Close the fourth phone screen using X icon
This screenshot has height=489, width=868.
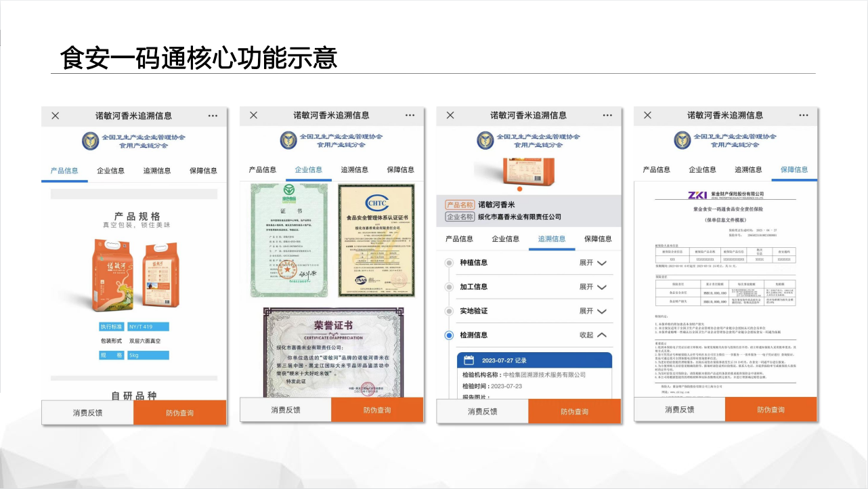coord(647,115)
